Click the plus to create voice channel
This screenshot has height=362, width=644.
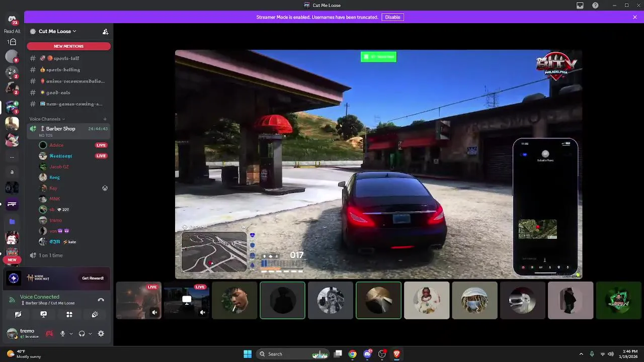pyautogui.click(x=105, y=119)
